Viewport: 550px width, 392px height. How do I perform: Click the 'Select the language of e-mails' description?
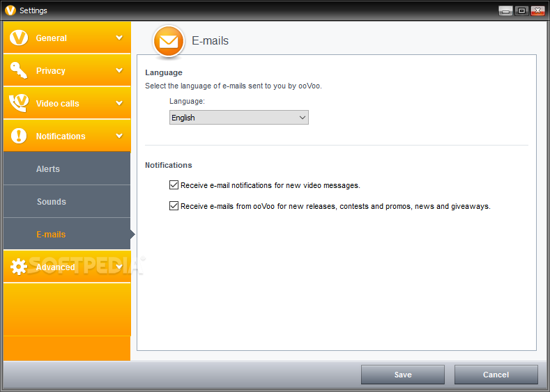[234, 86]
